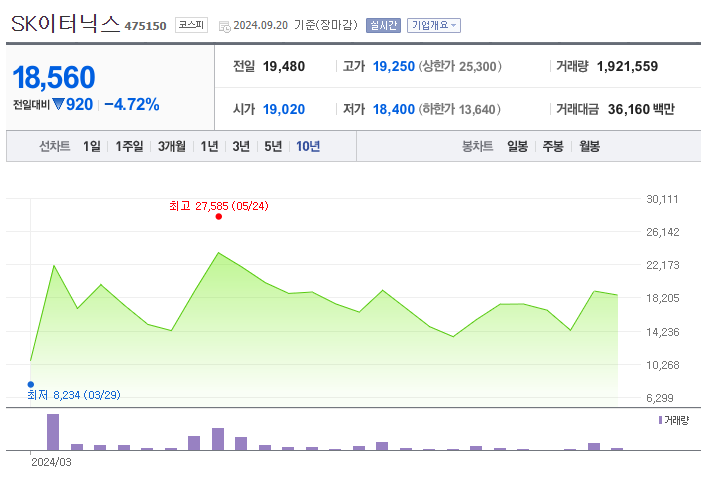701x481 pixels.
Task: Select the 3년 line chart tab
Action: click(241, 146)
